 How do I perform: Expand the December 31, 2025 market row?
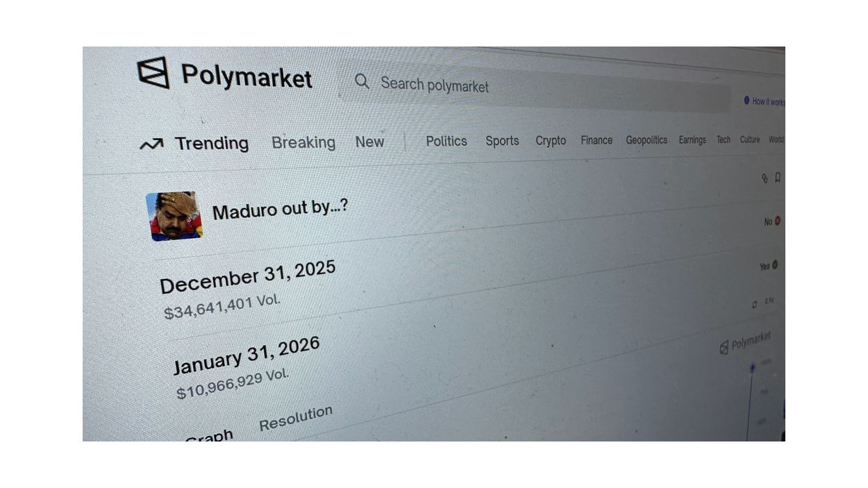[x=248, y=276]
